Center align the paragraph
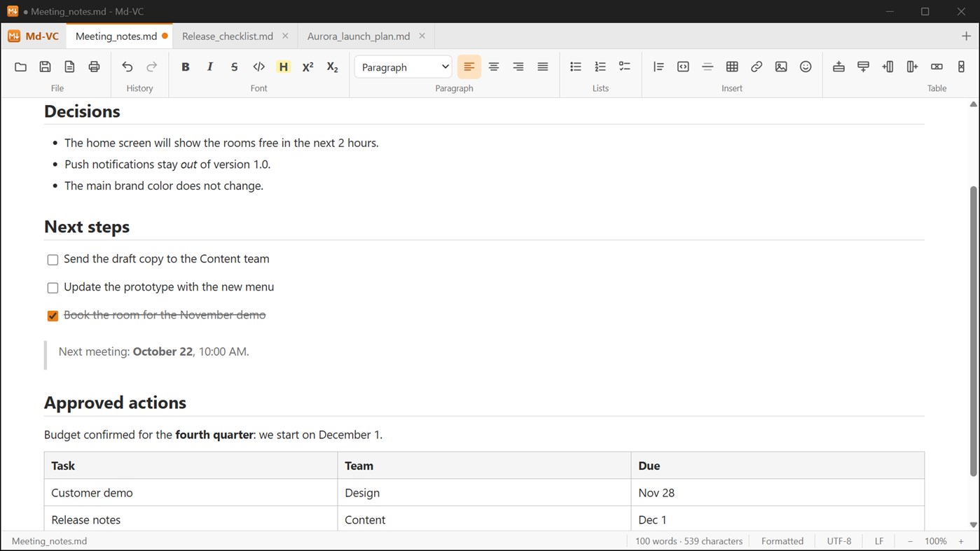 click(494, 67)
